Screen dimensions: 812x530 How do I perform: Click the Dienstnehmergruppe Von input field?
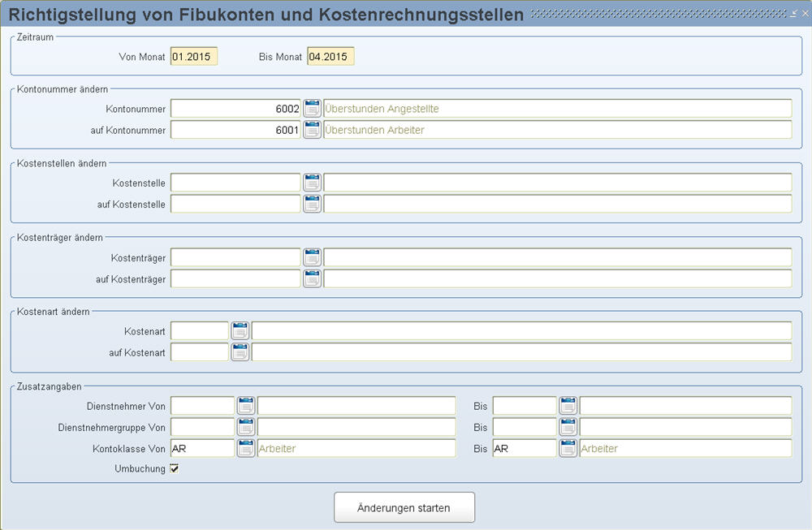202,427
